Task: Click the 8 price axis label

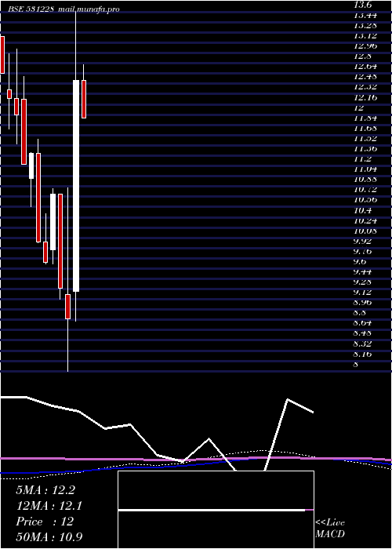Action: pos(356,364)
